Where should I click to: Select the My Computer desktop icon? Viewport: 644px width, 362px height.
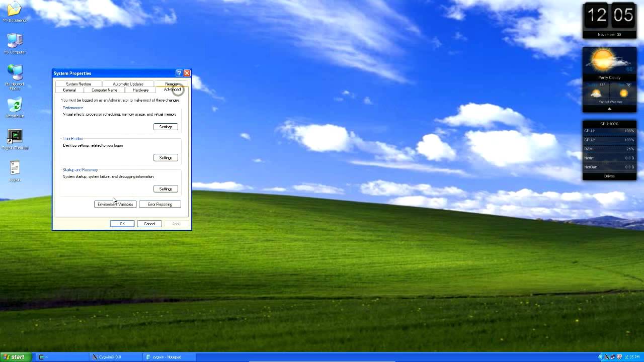(x=15, y=44)
